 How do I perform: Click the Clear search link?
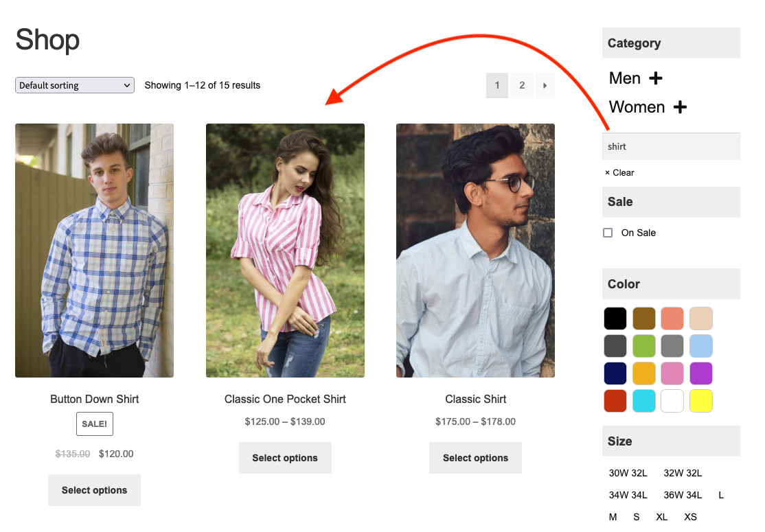(x=619, y=173)
